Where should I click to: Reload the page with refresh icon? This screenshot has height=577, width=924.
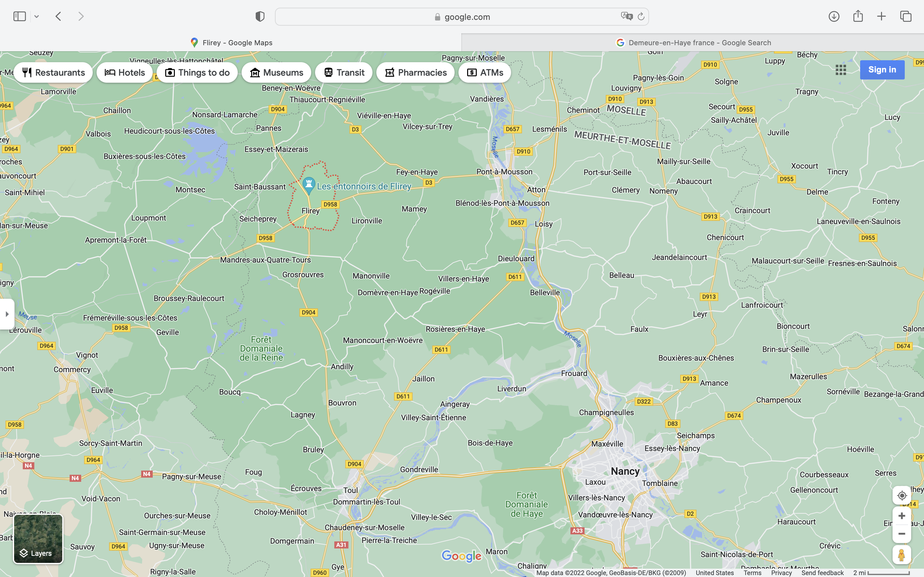(641, 16)
